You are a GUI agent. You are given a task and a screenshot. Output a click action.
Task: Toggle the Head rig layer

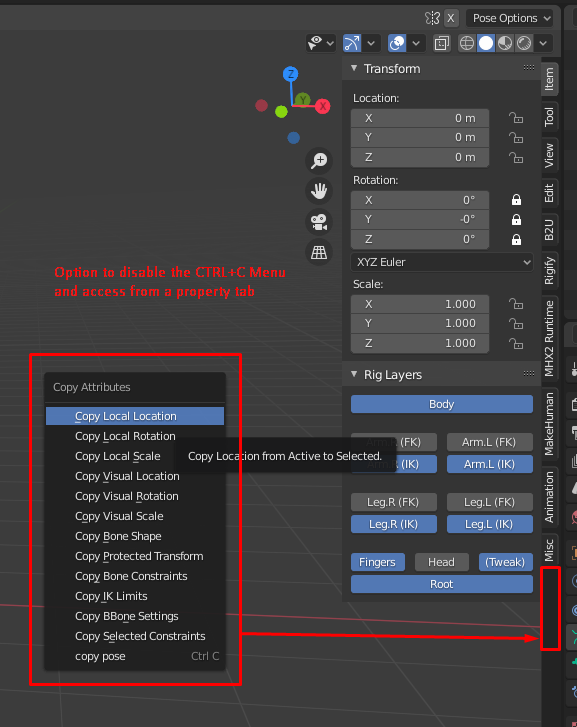[442, 562]
